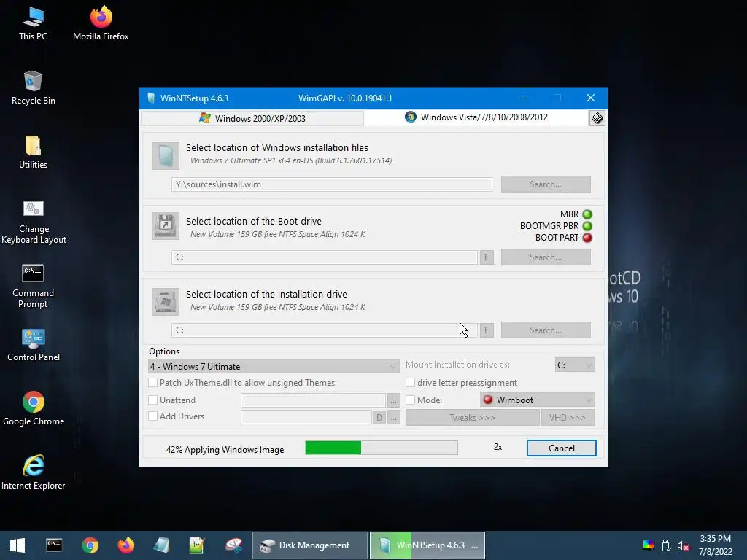Click the 2x speed indicator
This screenshot has width=747, height=560.
click(498, 447)
